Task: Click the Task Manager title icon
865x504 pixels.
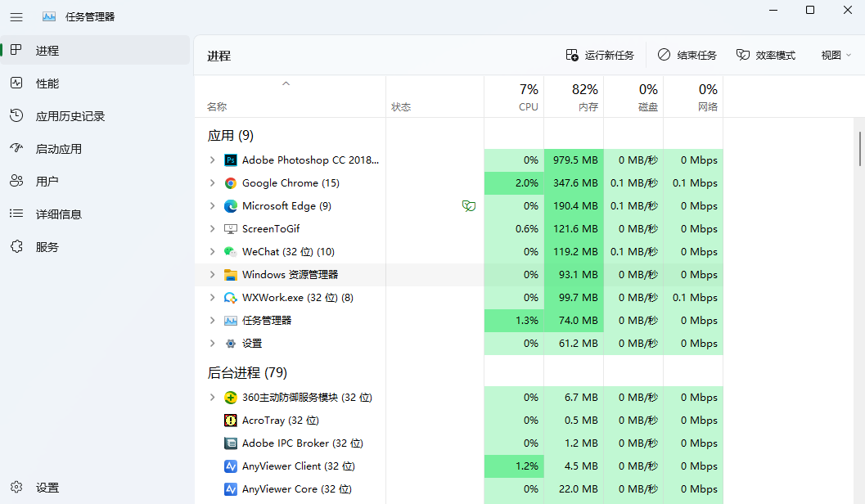Action: point(49,17)
